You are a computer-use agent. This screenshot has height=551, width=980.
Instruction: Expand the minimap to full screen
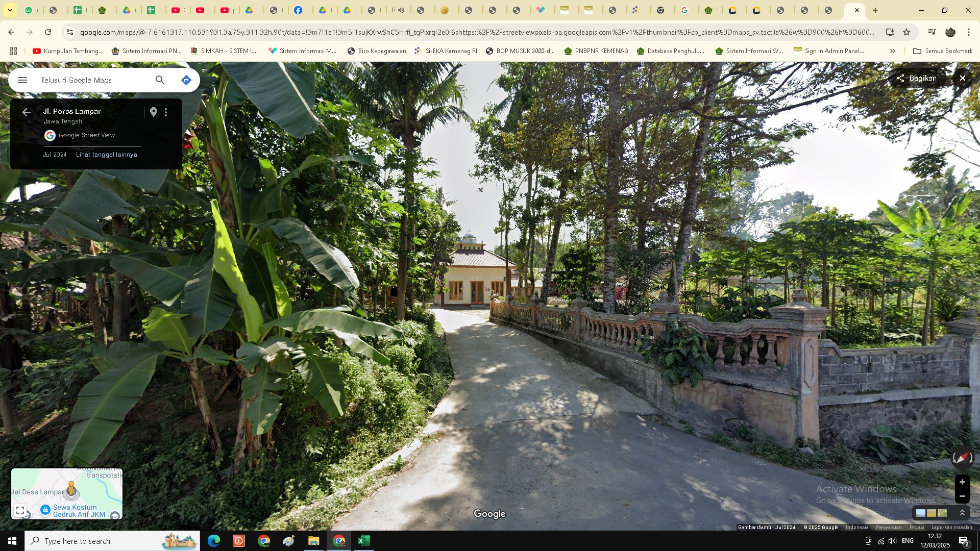click(20, 510)
